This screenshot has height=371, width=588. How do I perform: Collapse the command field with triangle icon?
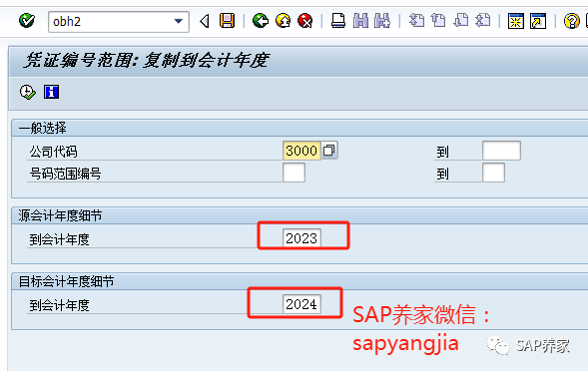click(x=205, y=21)
